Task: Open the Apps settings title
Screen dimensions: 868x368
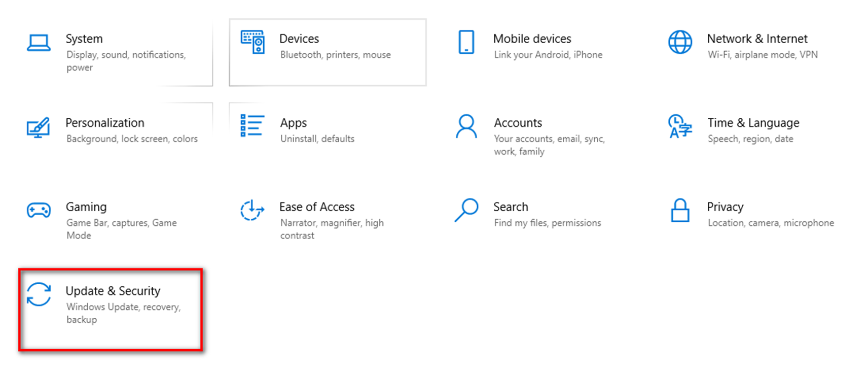Action: (294, 123)
